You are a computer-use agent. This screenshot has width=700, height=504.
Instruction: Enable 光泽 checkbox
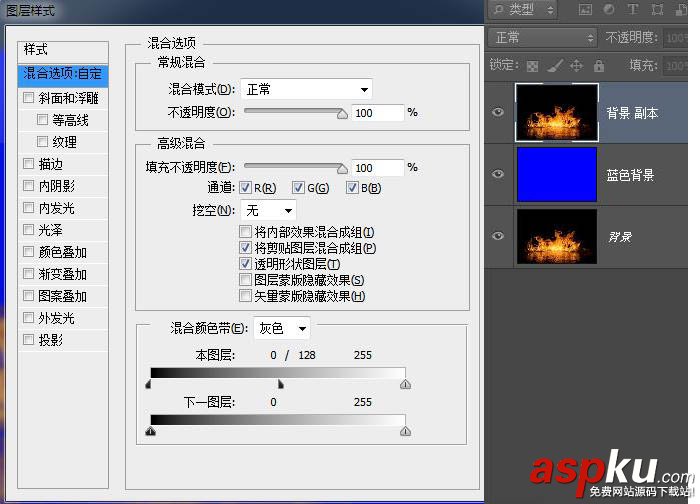click(x=28, y=229)
